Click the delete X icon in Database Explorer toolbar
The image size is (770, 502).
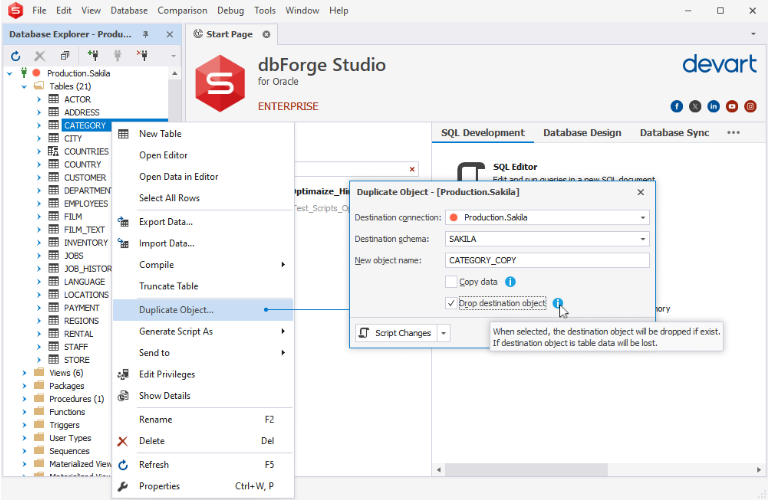click(x=40, y=56)
